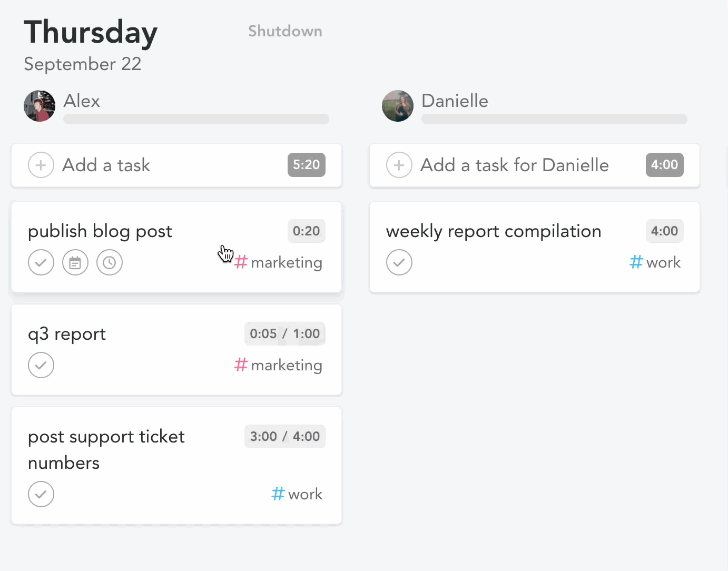
Task: Complete the post support ticket numbers task
Action: tap(41, 495)
